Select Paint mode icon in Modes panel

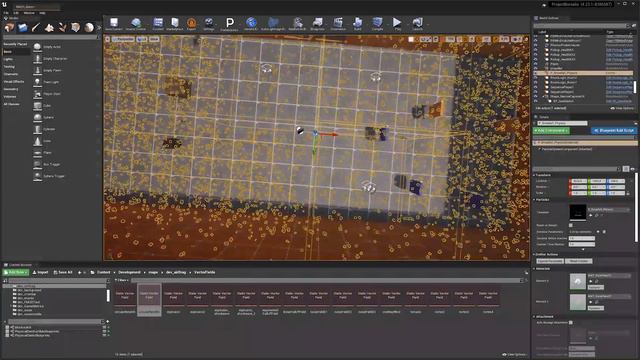[x=23, y=27]
